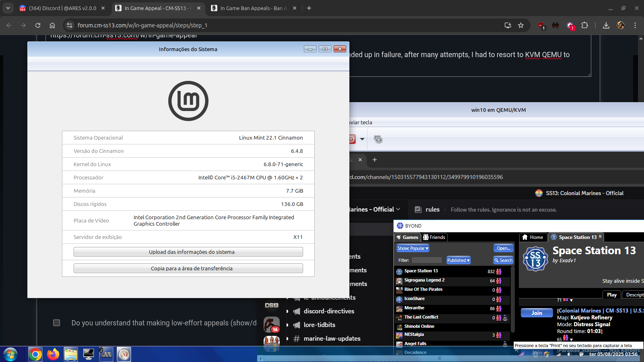Click Upload das informações do sistema
The width and height of the screenshot is (644, 362).
click(x=188, y=252)
